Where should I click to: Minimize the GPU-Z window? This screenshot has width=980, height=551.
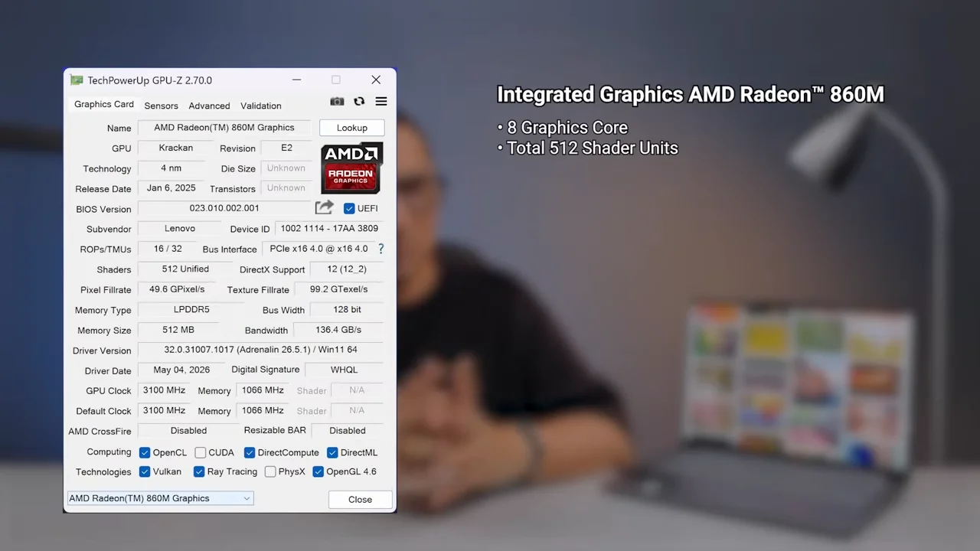point(296,80)
